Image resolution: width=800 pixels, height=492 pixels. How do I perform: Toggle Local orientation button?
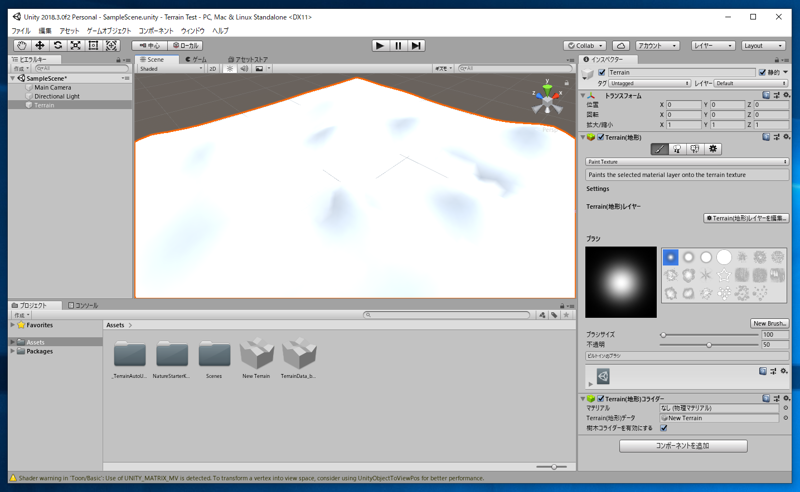185,45
